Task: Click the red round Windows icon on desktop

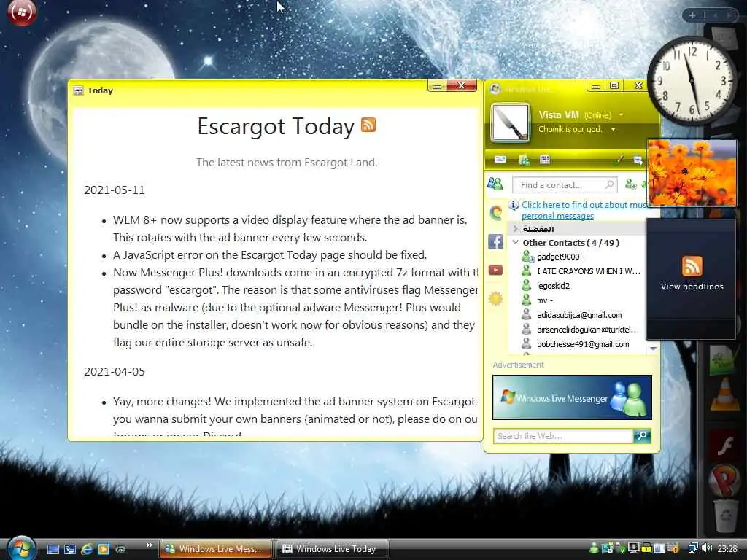Action: 21,12
